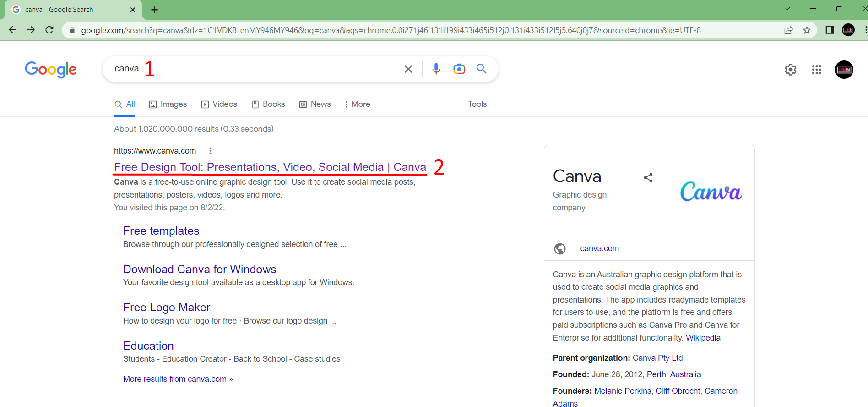Select the All search tab
This screenshot has width=868, height=407.
125,104
